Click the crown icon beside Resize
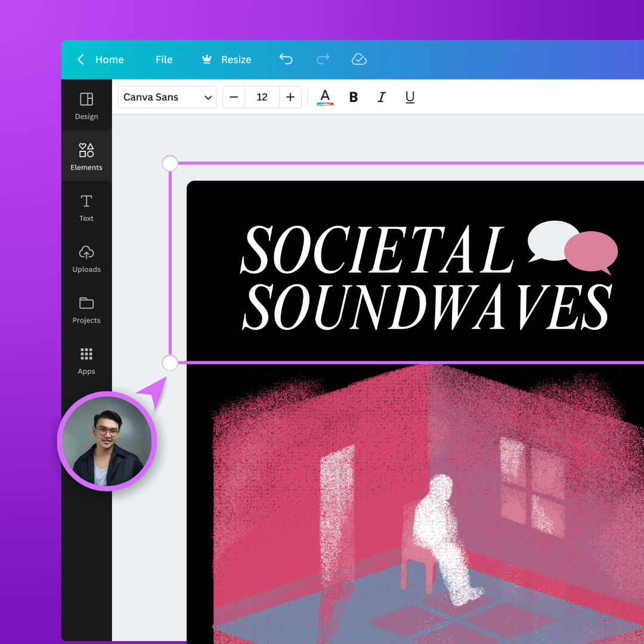Image resolution: width=644 pixels, height=644 pixels. point(206,59)
